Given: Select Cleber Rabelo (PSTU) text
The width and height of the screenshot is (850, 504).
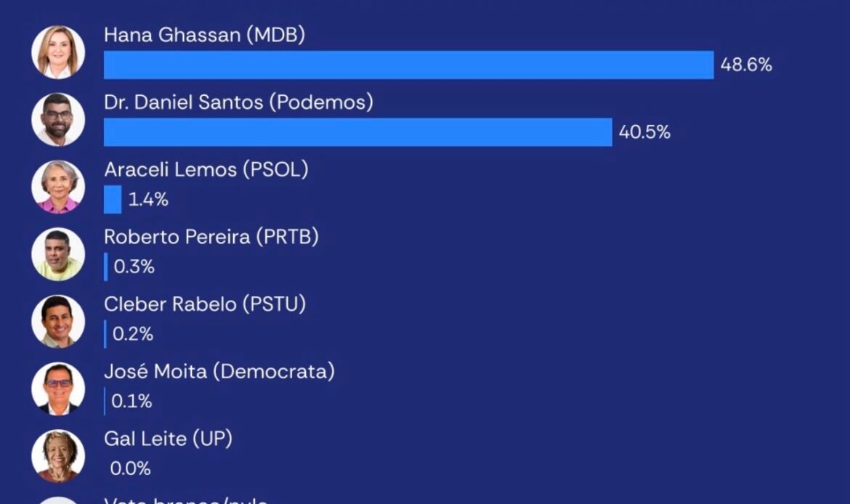Looking at the screenshot, I should click(x=205, y=304).
